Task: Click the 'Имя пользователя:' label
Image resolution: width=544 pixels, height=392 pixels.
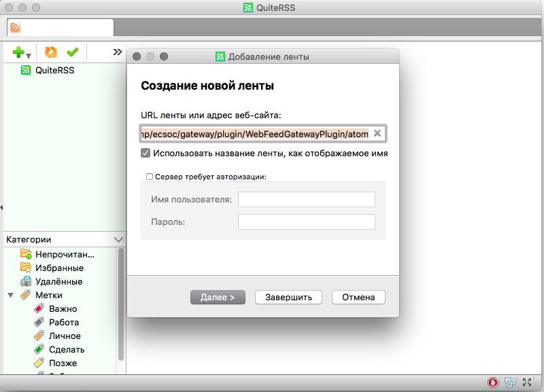Action: (x=192, y=200)
